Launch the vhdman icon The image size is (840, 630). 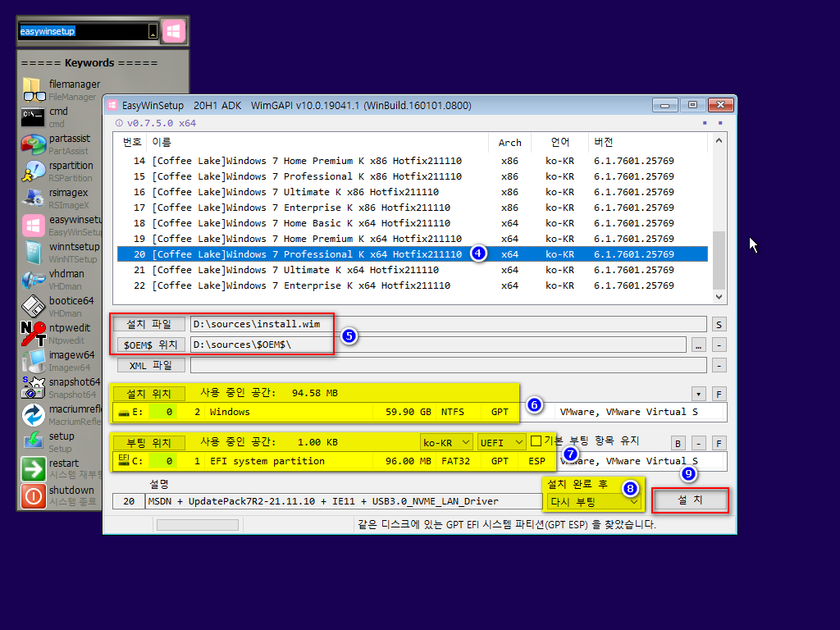(x=33, y=279)
